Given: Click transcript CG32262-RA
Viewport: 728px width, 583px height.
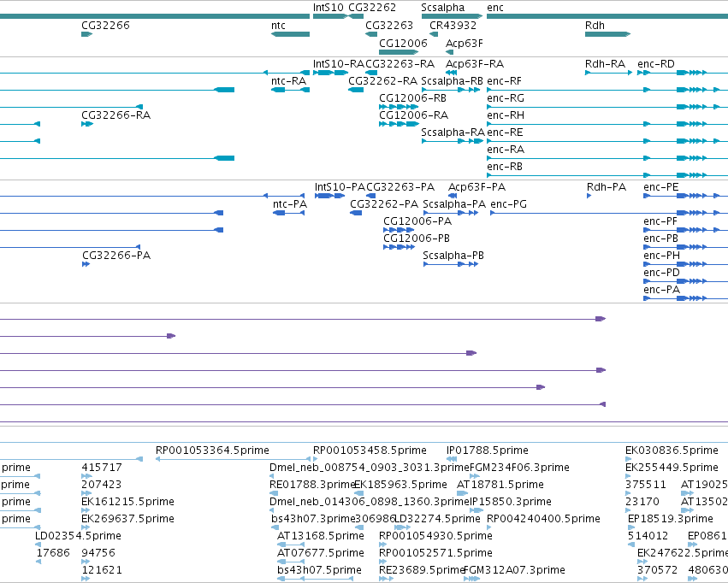Looking at the screenshot, I should (356, 90).
